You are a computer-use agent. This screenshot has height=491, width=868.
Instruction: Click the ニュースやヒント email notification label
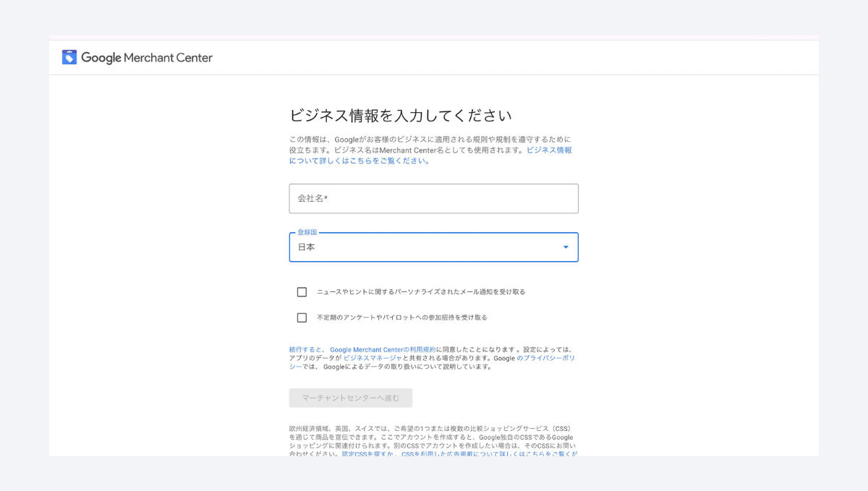click(421, 292)
